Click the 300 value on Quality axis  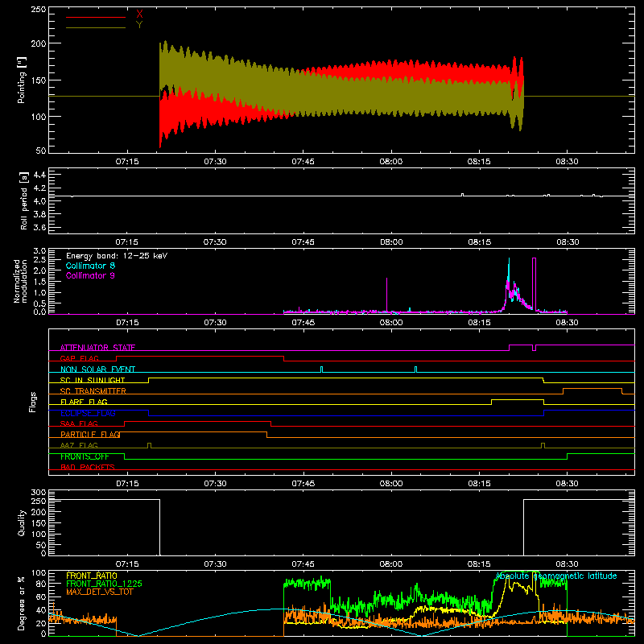39,493
